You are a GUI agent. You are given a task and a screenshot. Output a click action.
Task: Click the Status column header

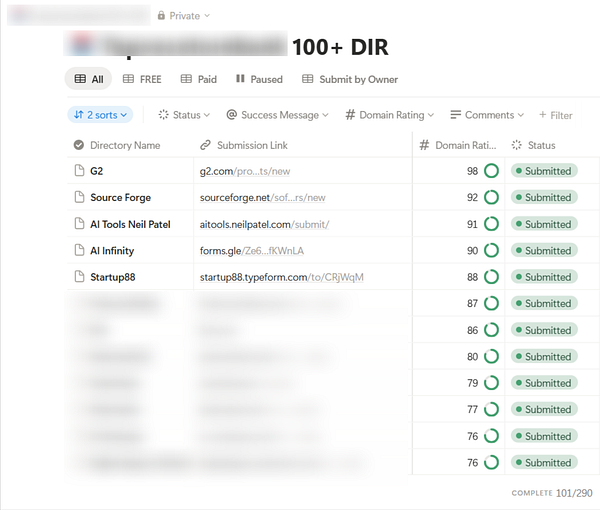533,145
